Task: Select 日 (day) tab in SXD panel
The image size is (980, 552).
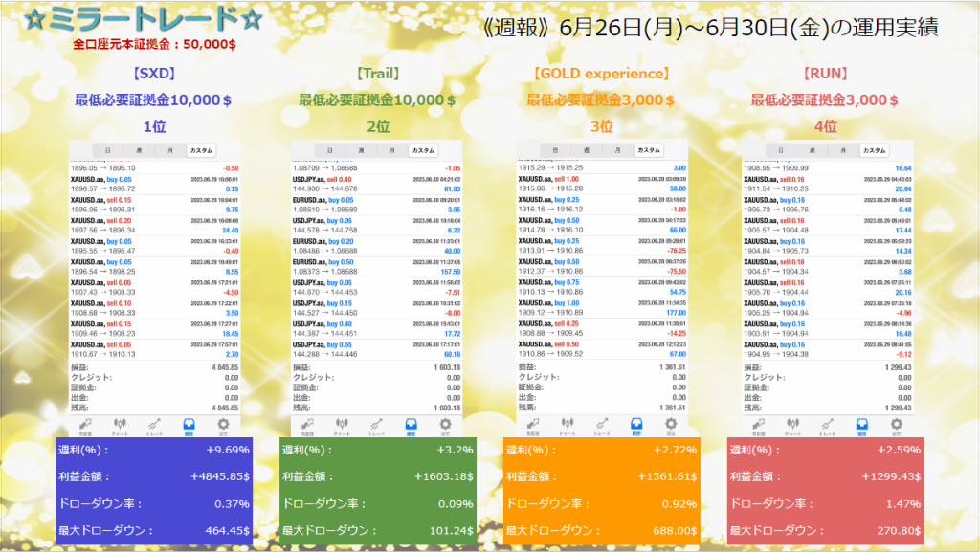Action: [107, 150]
